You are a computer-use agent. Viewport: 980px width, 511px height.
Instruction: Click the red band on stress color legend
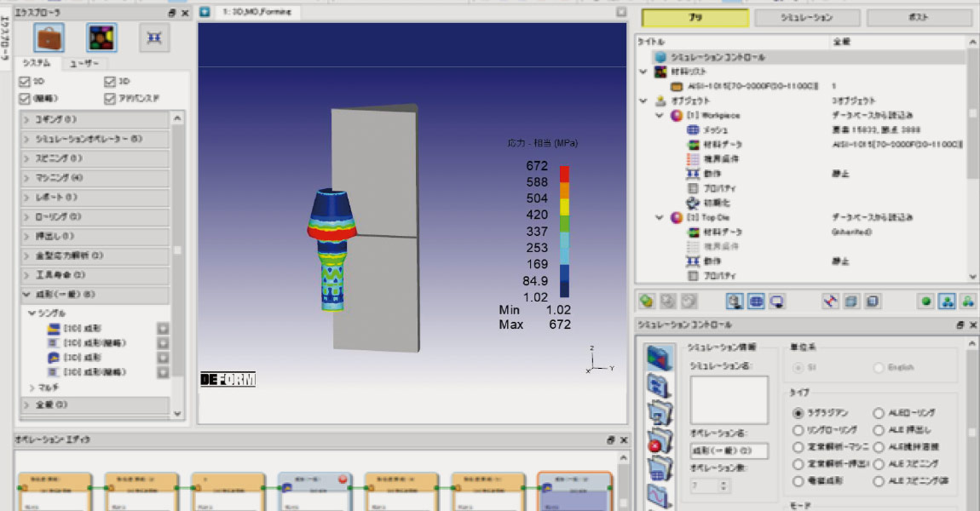pyautogui.click(x=565, y=174)
